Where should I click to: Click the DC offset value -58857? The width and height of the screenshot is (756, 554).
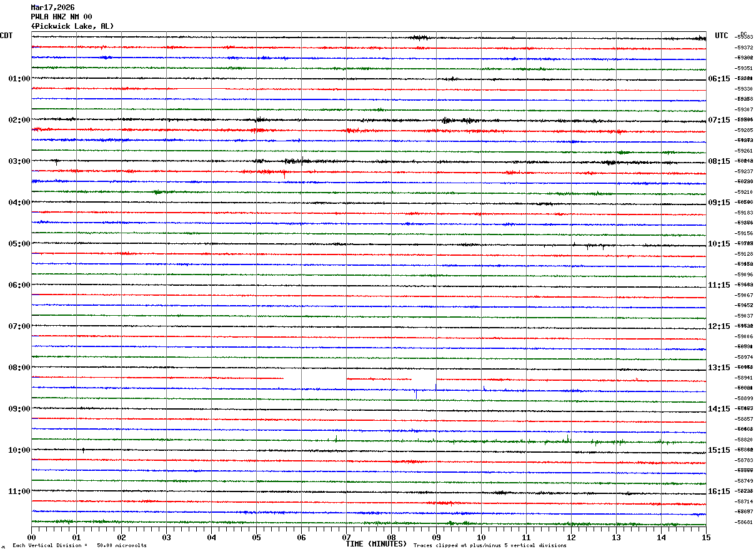click(x=744, y=419)
